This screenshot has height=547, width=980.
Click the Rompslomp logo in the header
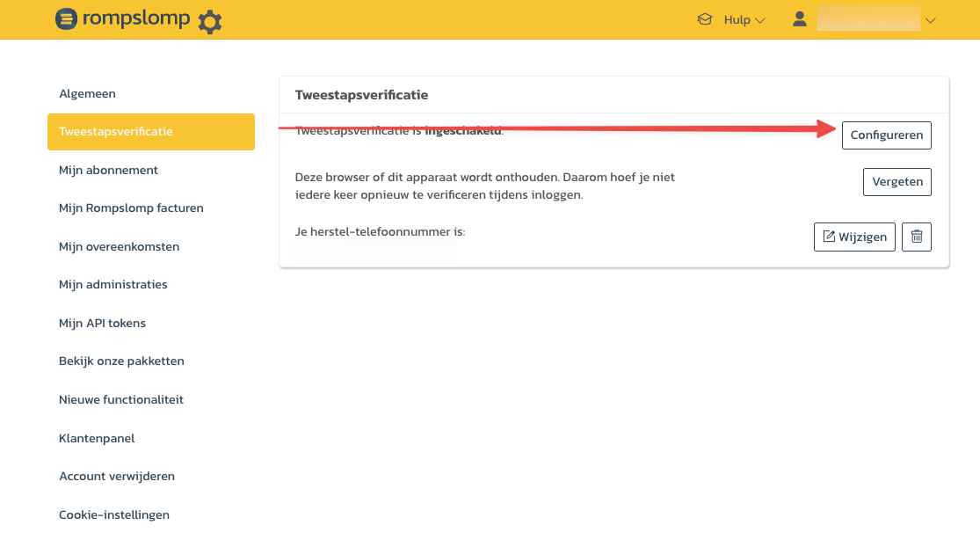123,19
